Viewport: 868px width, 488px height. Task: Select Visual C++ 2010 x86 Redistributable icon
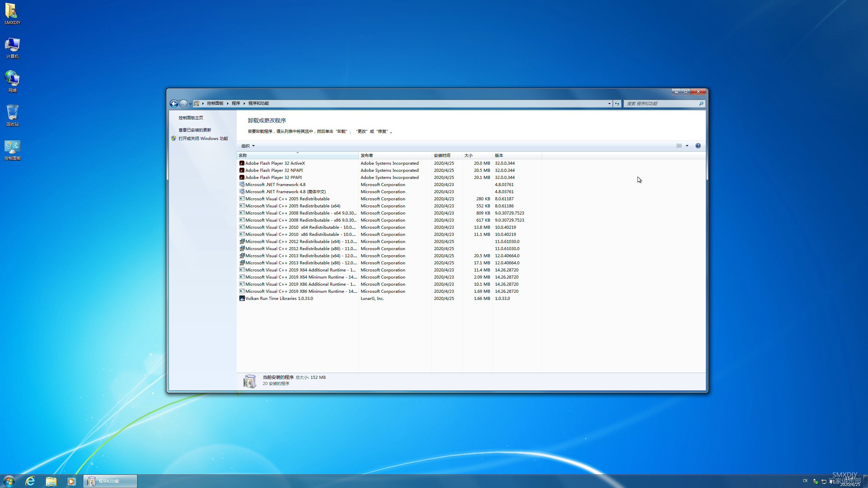click(242, 235)
